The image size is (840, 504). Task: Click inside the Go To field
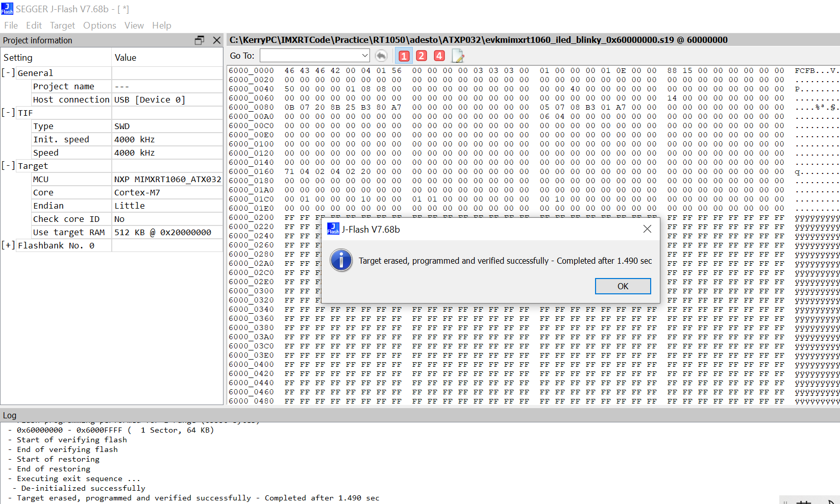pos(311,55)
